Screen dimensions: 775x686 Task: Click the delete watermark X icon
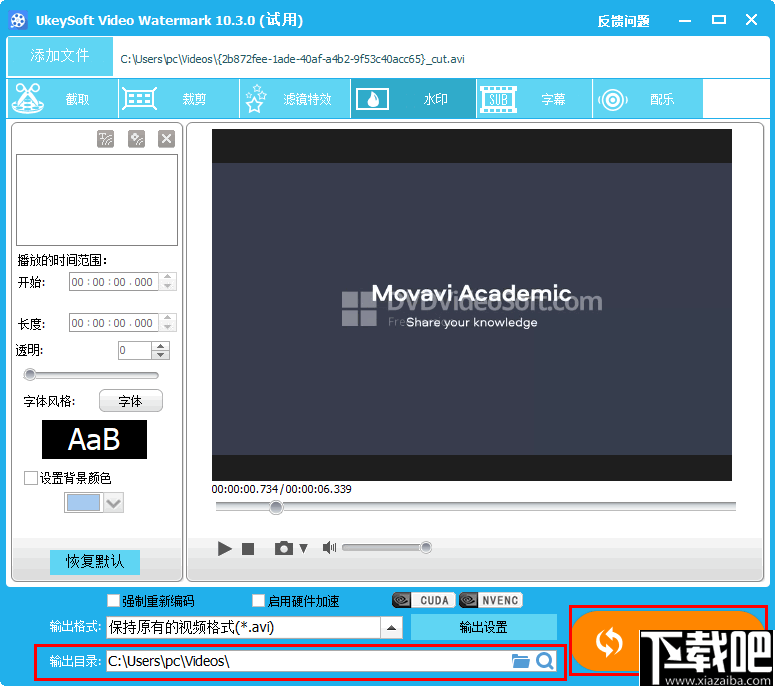click(x=167, y=139)
